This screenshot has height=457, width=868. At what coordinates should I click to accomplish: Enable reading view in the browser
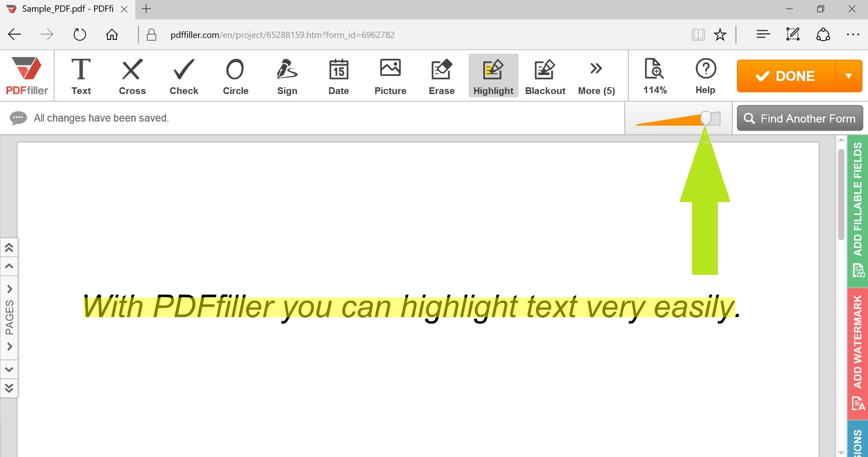[698, 34]
